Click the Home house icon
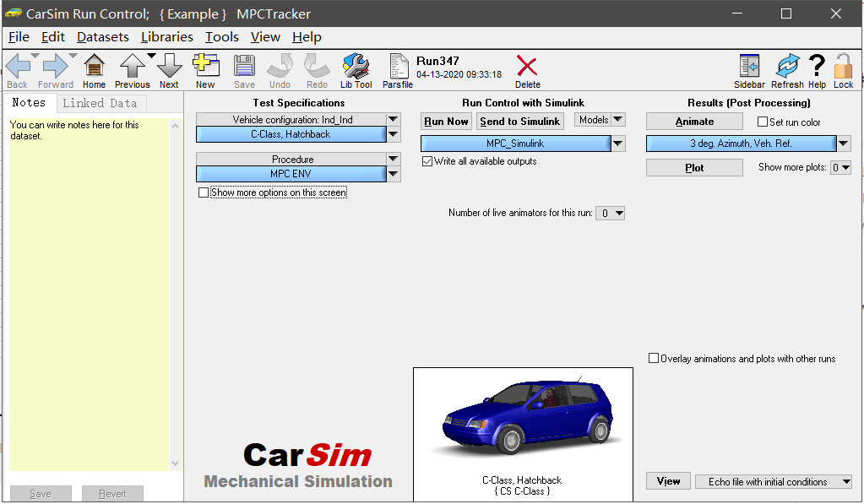Viewport: 864px width, 504px height. [x=95, y=66]
